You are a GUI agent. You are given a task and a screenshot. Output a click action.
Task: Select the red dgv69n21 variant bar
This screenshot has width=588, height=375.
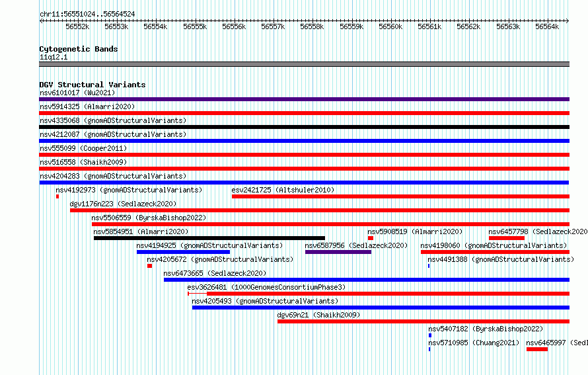(x=423, y=321)
